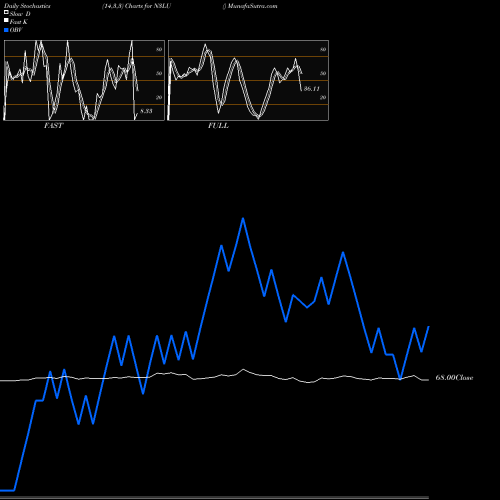Click the 80 level in FULL chart
Screen dimensions: 500x500
(323, 49)
